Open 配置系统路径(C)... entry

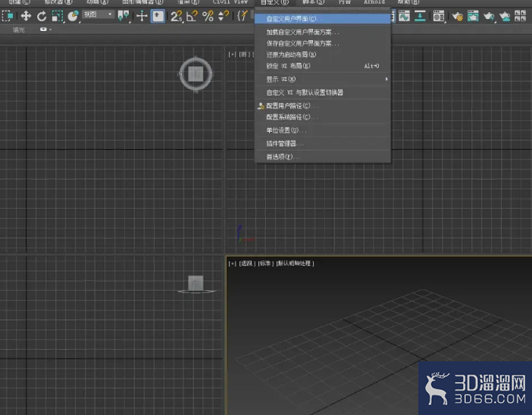(x=323, y=117)
